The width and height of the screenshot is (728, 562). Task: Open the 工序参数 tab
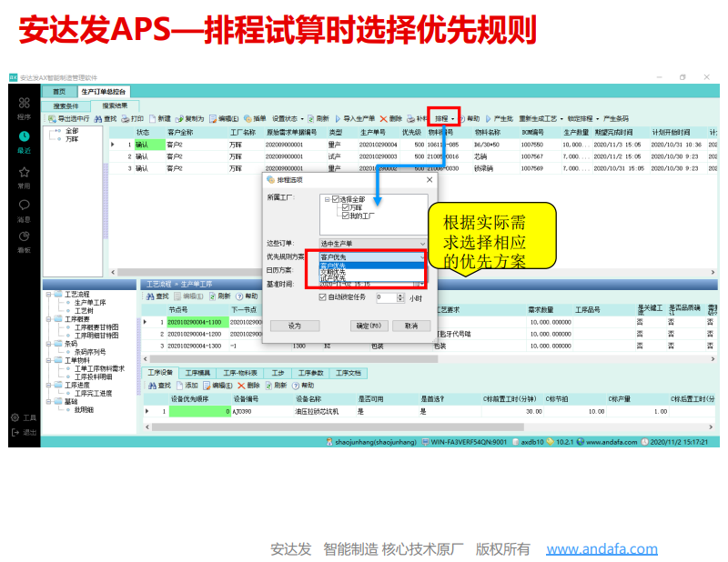click(310, 373)
